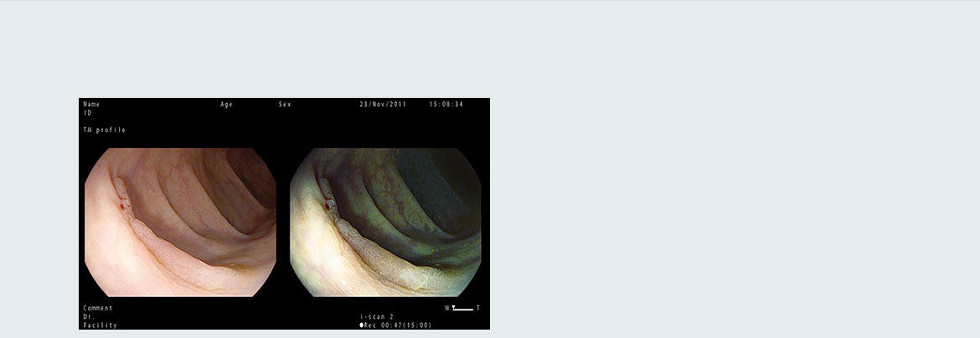Click the red bleeding spot in left image

point(123,206)
